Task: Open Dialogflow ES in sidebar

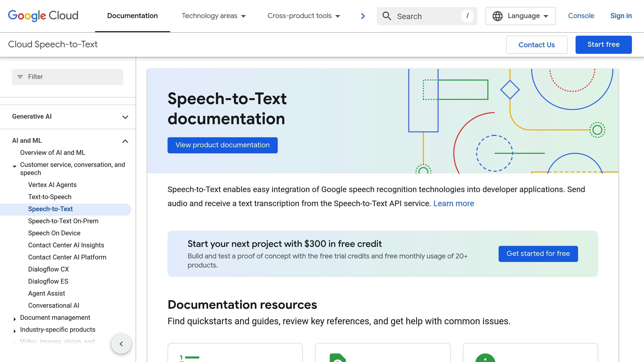Action: pyautogui.click(x=48, y=281)
